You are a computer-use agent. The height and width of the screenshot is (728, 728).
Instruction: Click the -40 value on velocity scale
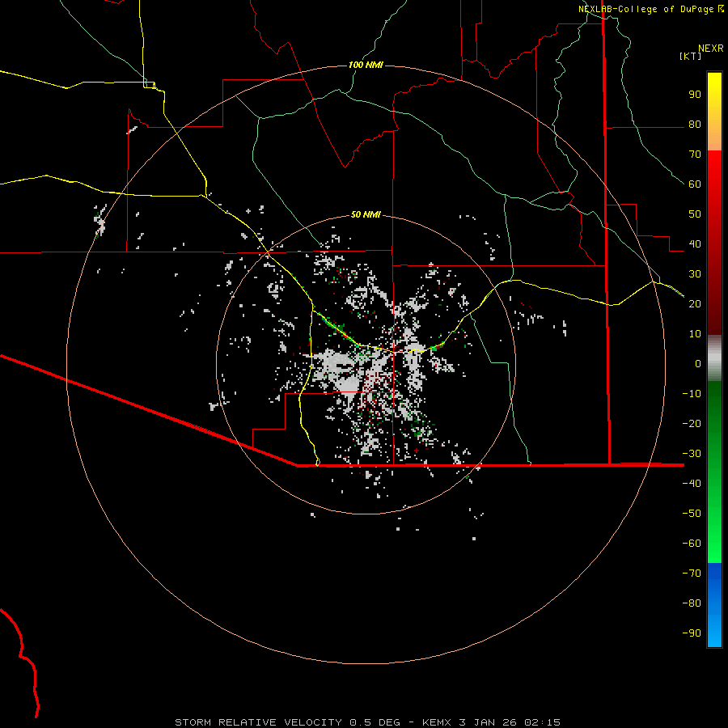click(692, 484)
